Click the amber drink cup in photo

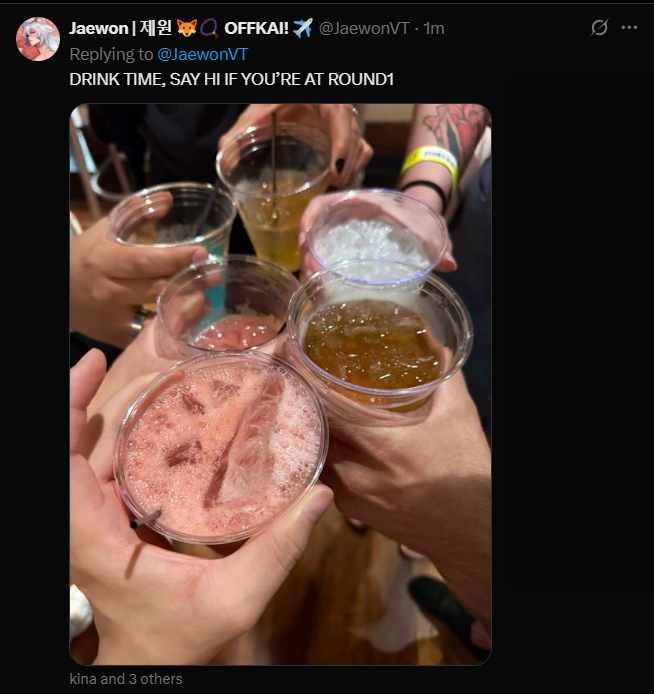[x=380, y=343]
